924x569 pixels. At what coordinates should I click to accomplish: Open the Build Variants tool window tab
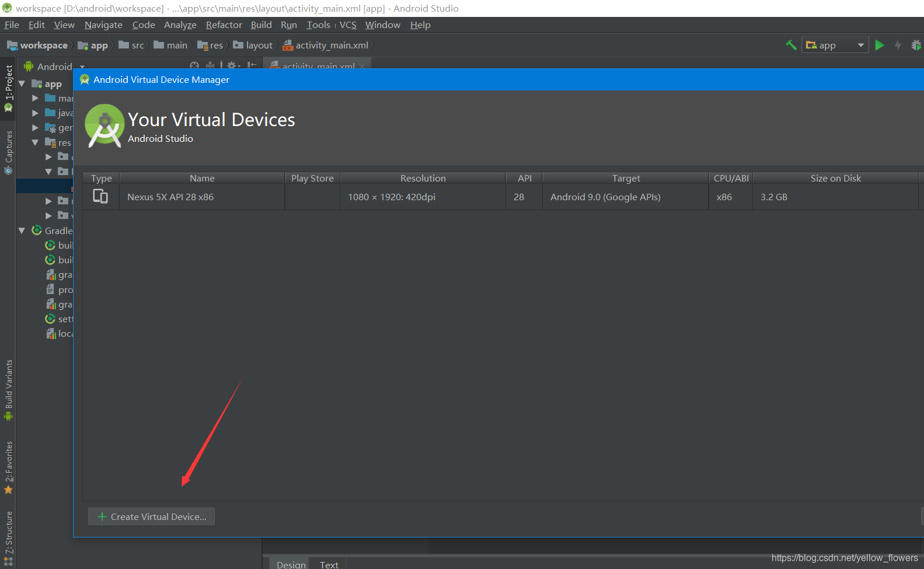pos(8,390)
